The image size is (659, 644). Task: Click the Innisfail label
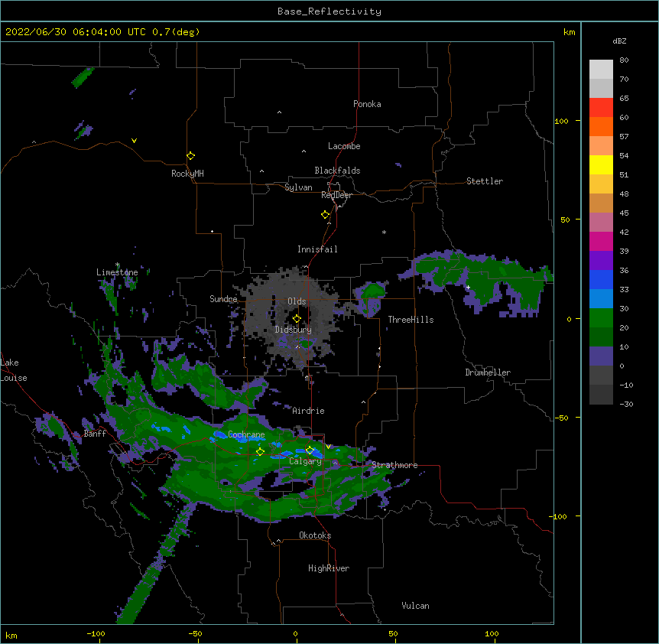click(x=317, y=249)
